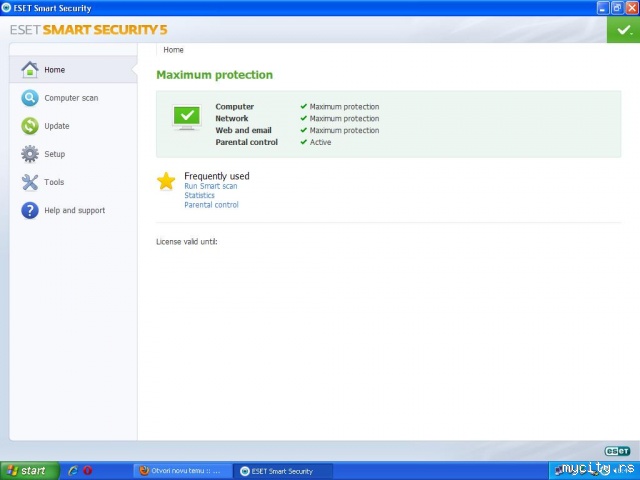Screen dimensions: 640x480
Task: Click the green Update arrows icon
Action: (30, 126)
